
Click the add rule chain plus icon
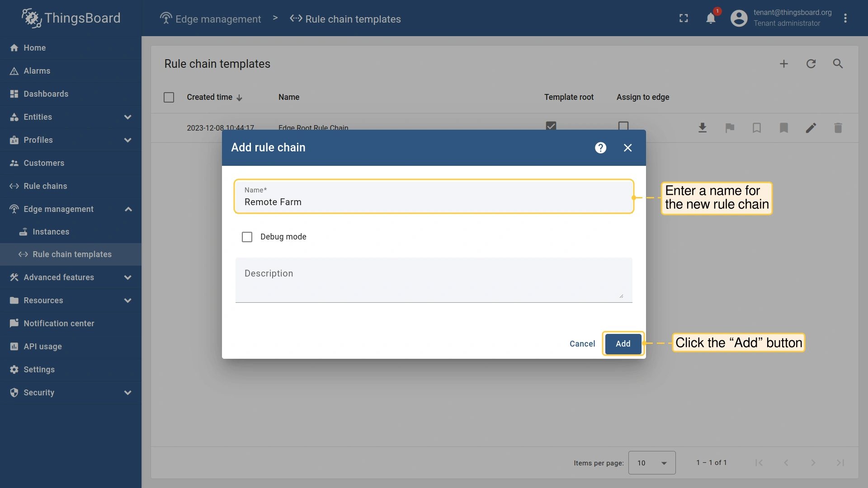coord(784,64)
